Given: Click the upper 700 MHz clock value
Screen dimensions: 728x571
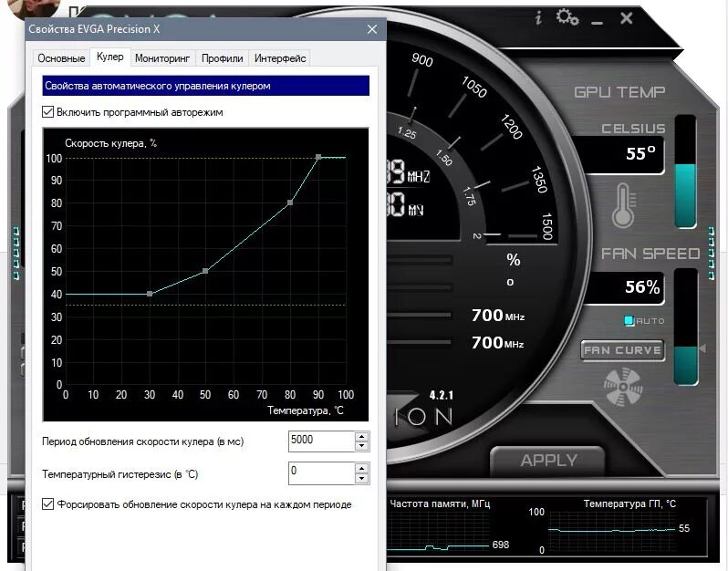Looking at the screenshot, I should click(498, 316).
